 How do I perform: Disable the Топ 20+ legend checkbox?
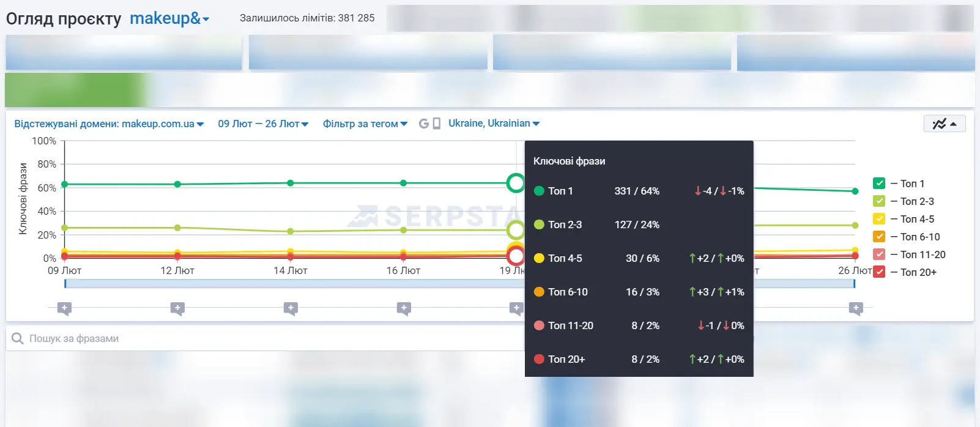pyautogui.click(x=879, y=272)
